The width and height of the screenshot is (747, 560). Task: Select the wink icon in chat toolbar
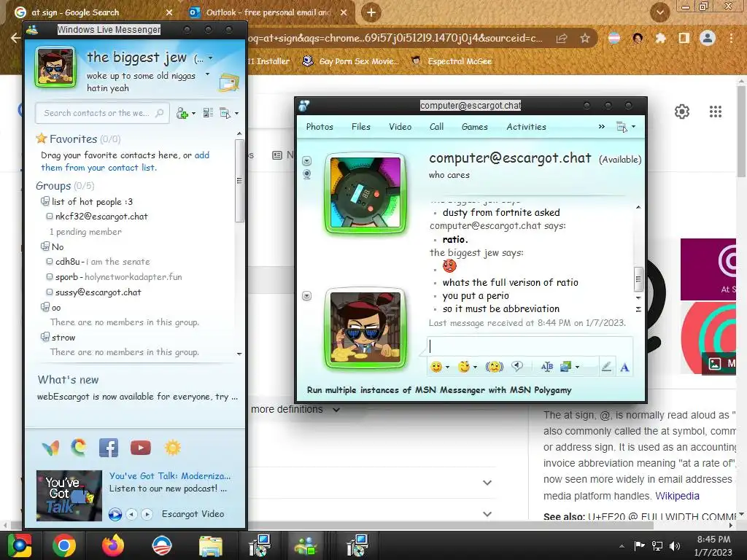[x=463, y=367]
